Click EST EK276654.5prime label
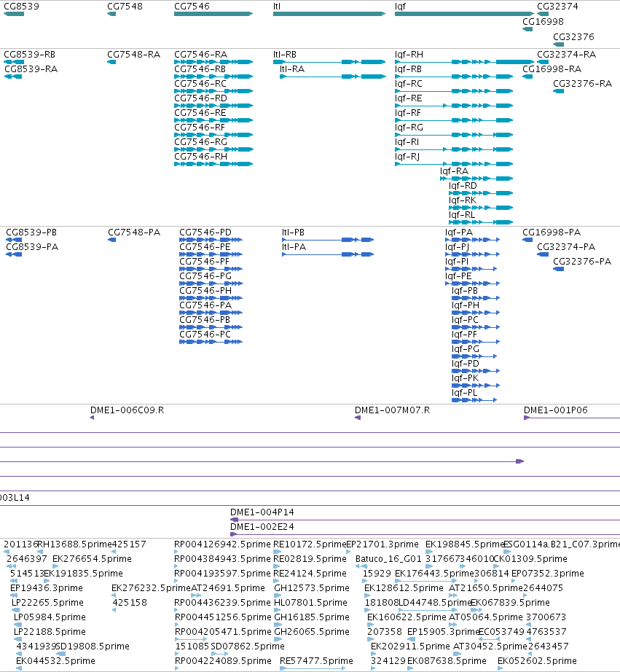 tap(92, 559)
